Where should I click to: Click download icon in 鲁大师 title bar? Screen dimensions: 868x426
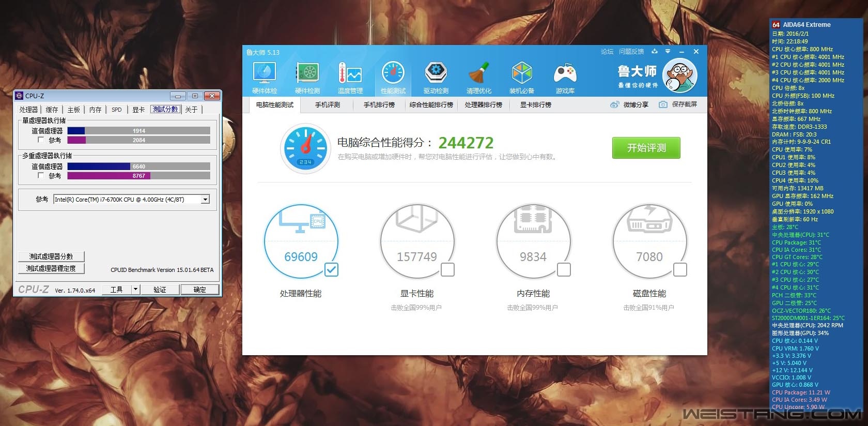click(x=655, y=51)
